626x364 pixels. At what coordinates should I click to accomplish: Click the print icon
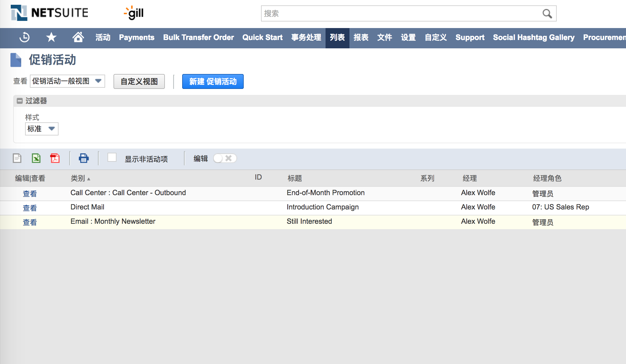click(84, 158)
